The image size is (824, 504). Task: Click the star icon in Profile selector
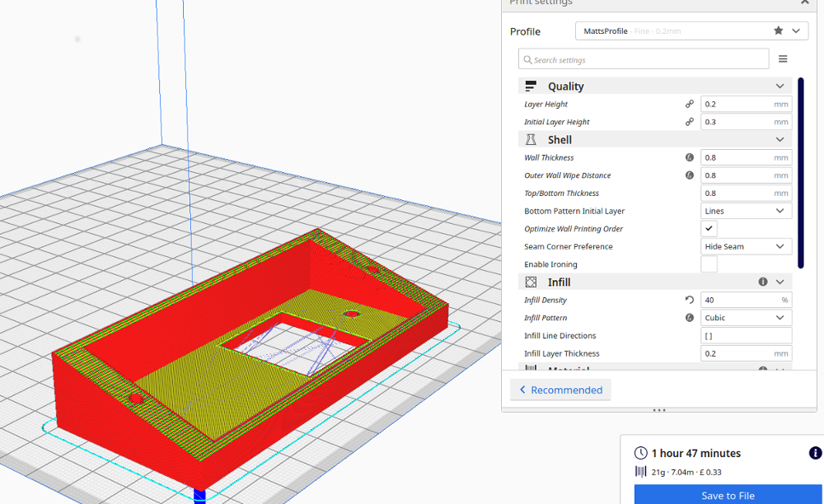click(x=778, y=30)
